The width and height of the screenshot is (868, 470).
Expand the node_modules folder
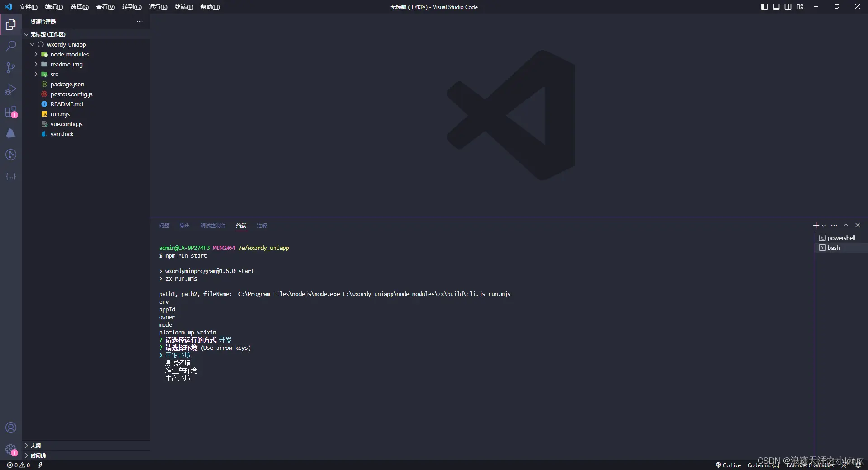pos(86,54)
